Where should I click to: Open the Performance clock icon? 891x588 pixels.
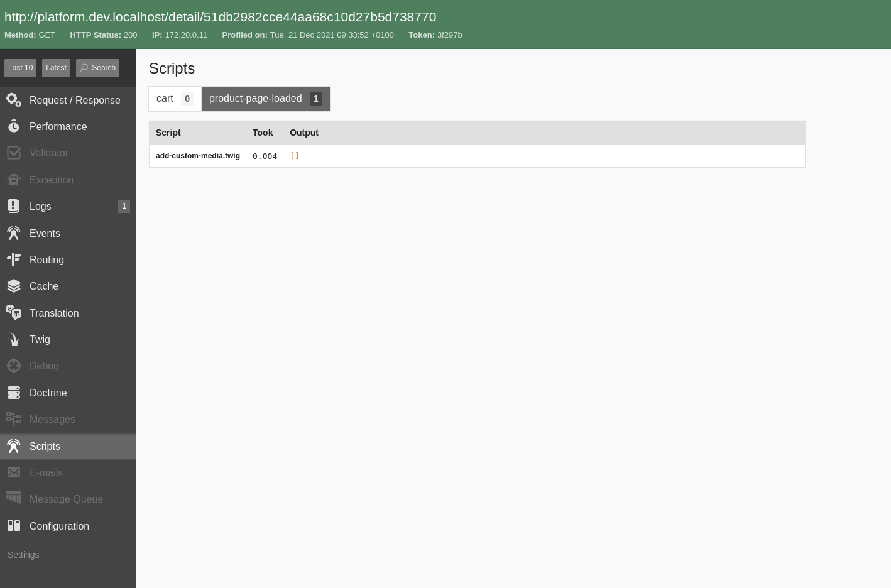pos(14,126)
